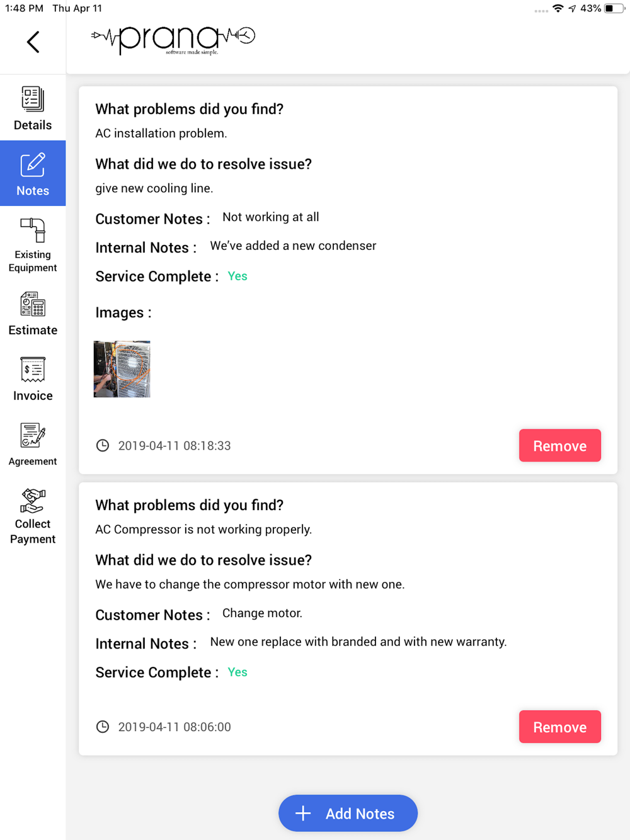This screenshot has height=840, width=630.
Task: Tap the Estimate tab label
Action: pyautogui.click(x=33, y=330)
